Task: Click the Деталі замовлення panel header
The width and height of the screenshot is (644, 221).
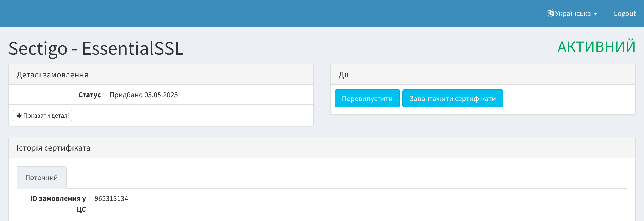Action: (x=53, y=75)
